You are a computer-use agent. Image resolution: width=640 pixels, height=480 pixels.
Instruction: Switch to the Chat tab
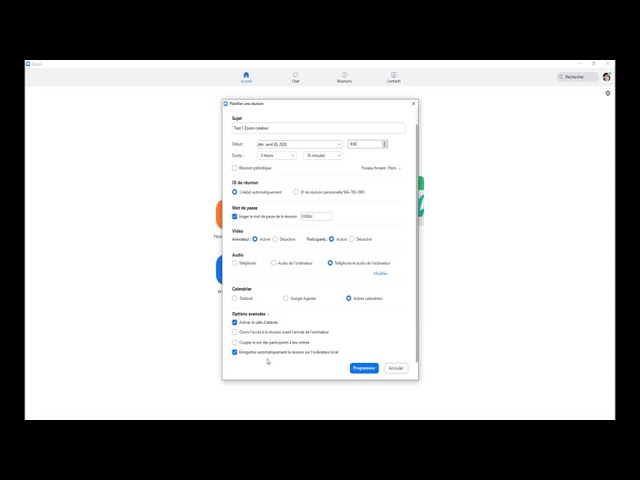295,78
